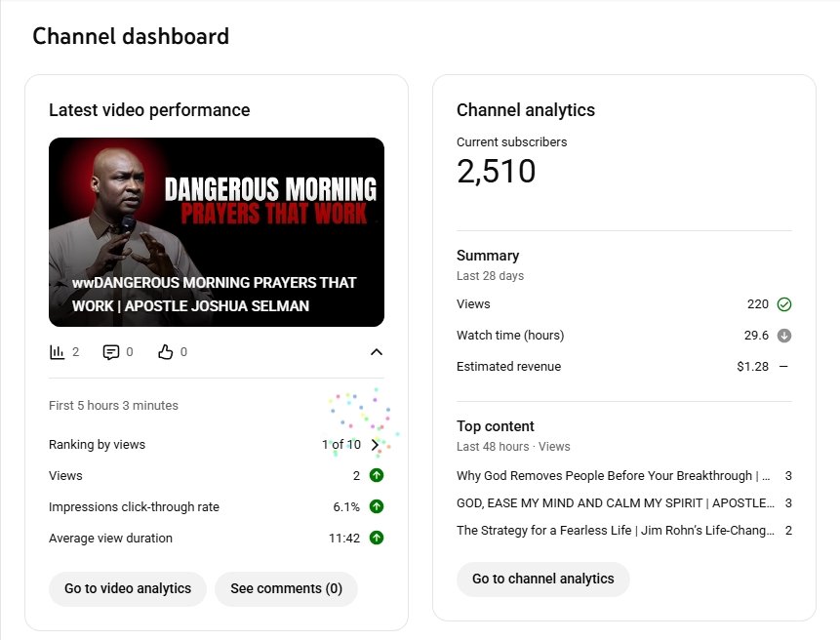Click the likes thumbs-up icon

[165, 351]
